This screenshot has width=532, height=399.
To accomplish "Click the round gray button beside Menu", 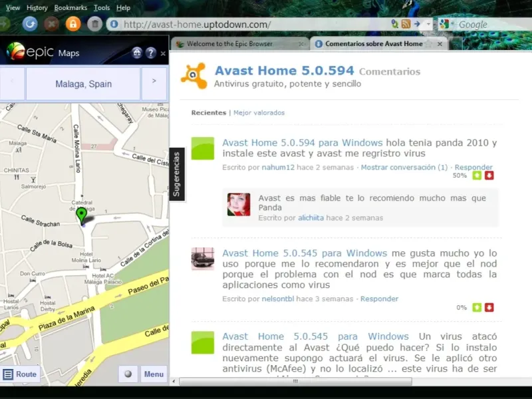I will pyautogui.click(x=128, y=374).
